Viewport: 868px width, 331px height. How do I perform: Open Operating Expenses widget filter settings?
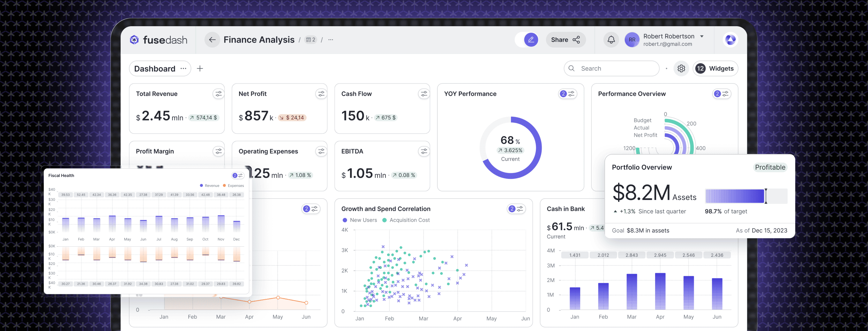point(321,151)
